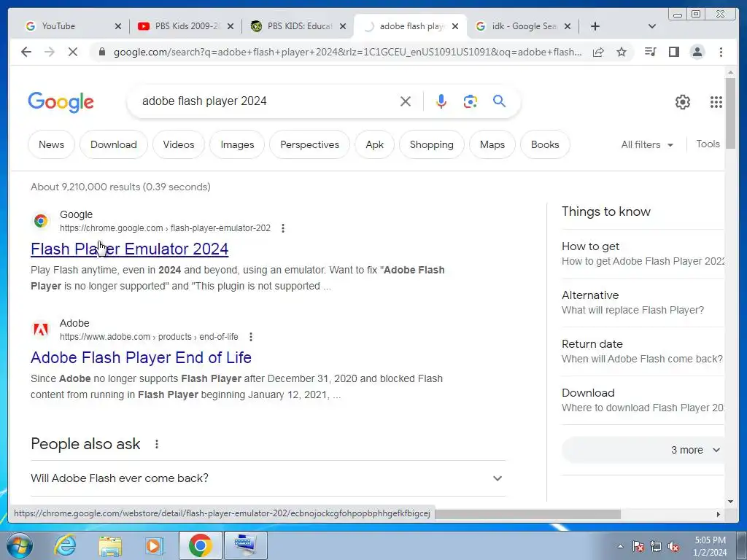Filter results by Perspectives
The image size is (747, 560).
pos(309,145)
